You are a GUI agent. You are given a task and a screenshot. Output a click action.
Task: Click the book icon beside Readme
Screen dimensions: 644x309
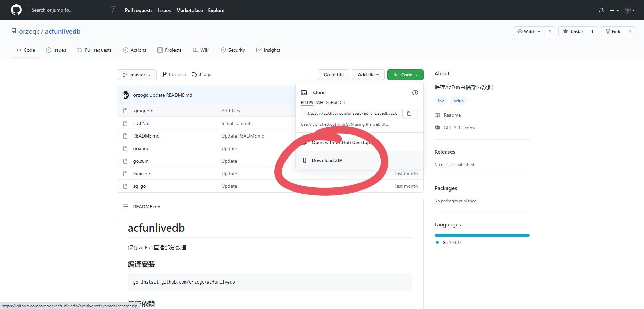[437, 115]
